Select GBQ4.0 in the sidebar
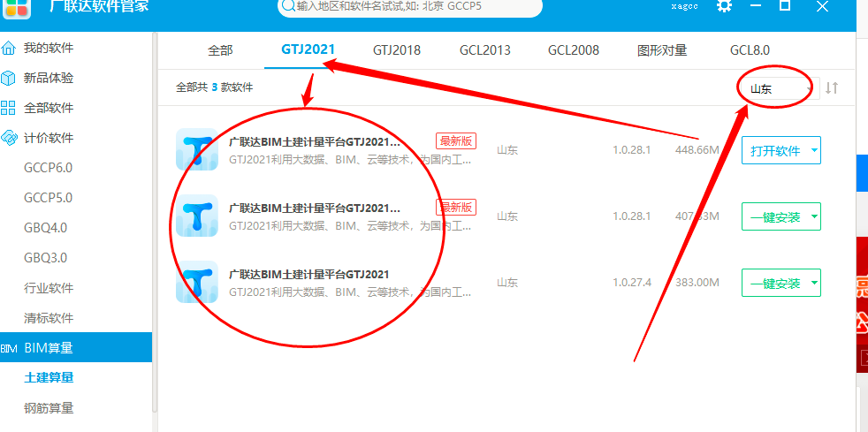868x432 pixels. 45,228
